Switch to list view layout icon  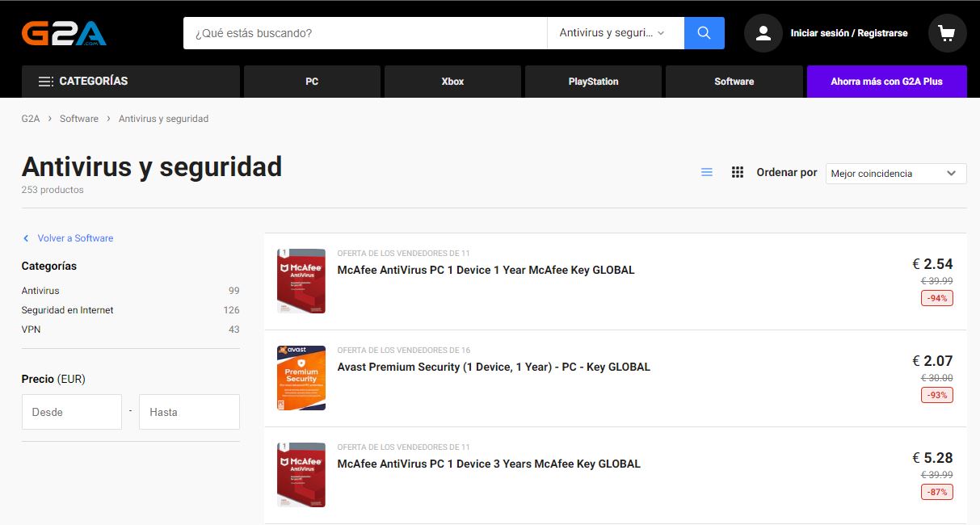tap(707, 173)
